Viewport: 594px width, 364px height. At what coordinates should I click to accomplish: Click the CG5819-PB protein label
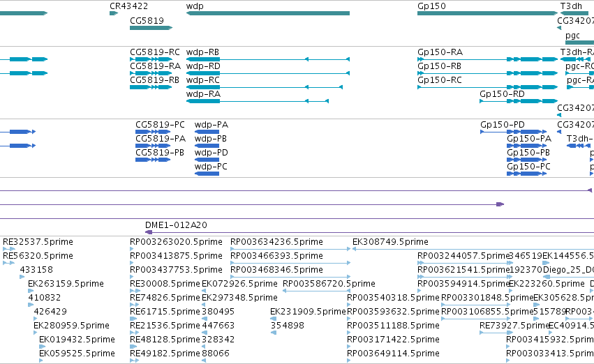pyautogui.click(x=160, y=153)
